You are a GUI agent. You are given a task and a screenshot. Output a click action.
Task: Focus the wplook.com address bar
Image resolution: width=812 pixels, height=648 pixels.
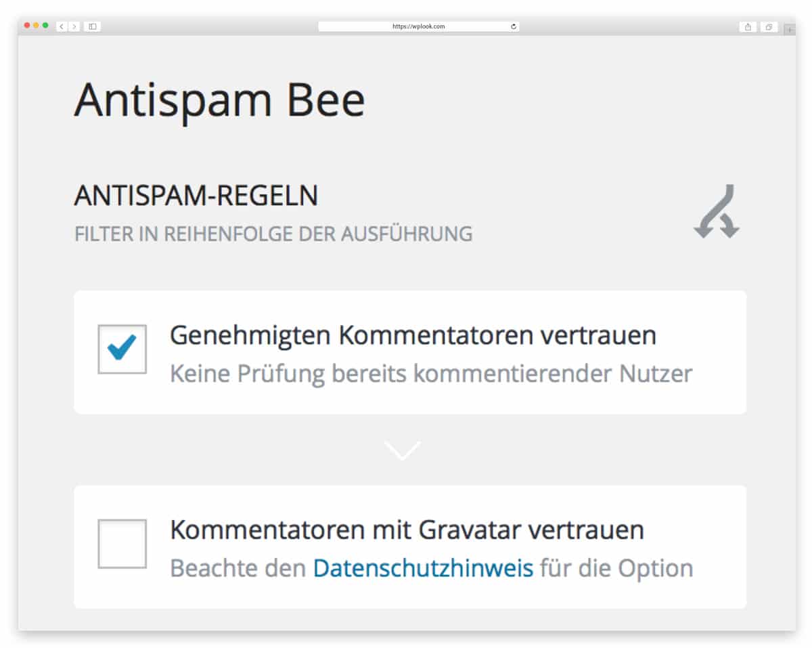(x=419, y=26)
